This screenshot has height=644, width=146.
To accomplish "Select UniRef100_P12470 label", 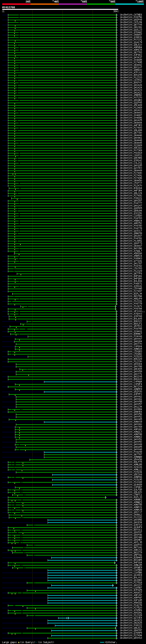I will pos(131,186).
